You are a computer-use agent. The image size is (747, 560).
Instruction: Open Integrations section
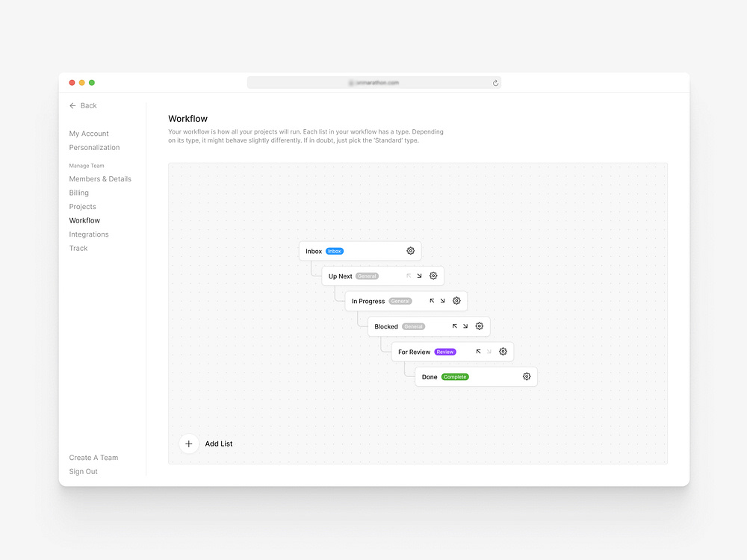[89, 234]
